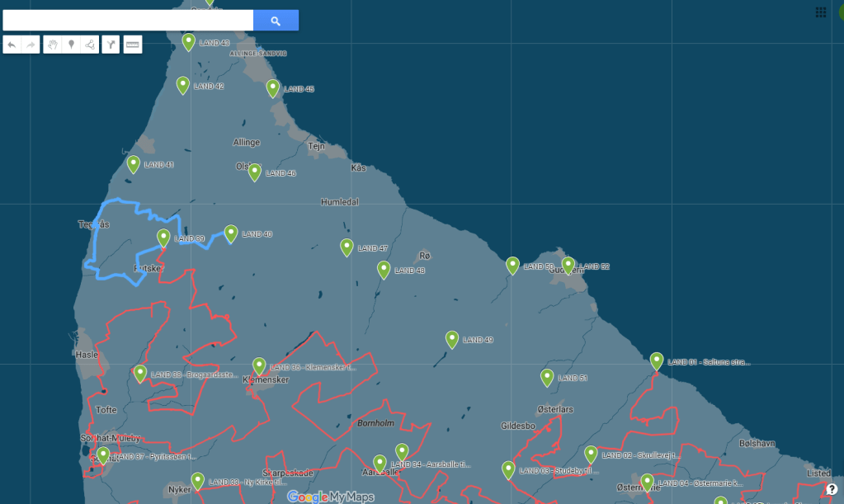
Task: Select the LAND 43 marker pin
Action: point(188,41)
